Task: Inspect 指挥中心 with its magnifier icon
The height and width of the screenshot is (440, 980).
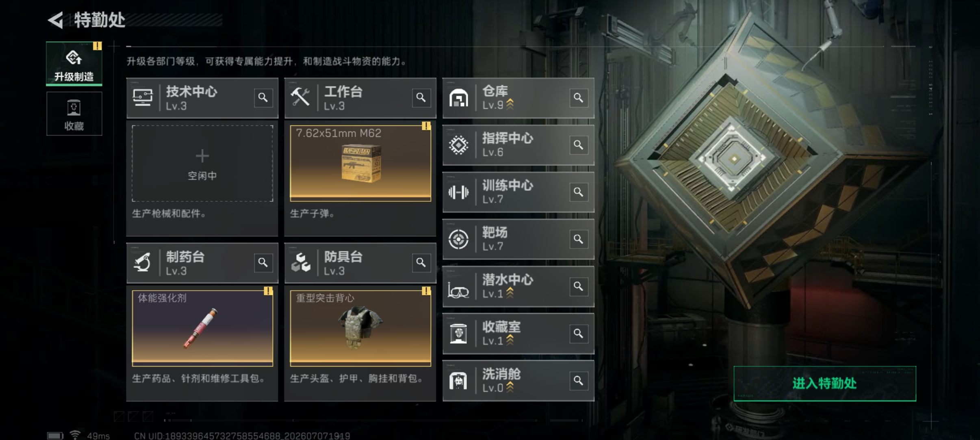Action: [x=579, y=145]
